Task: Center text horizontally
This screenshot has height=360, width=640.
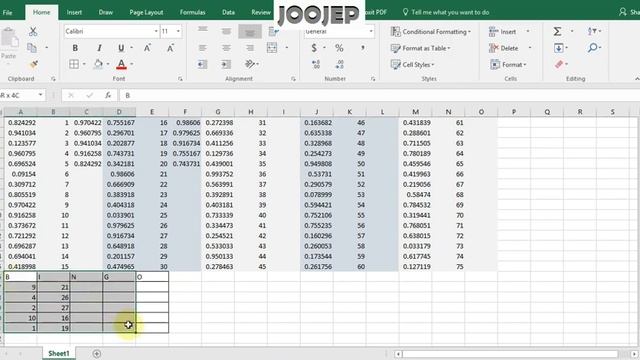Action: (x=226, y=48)
